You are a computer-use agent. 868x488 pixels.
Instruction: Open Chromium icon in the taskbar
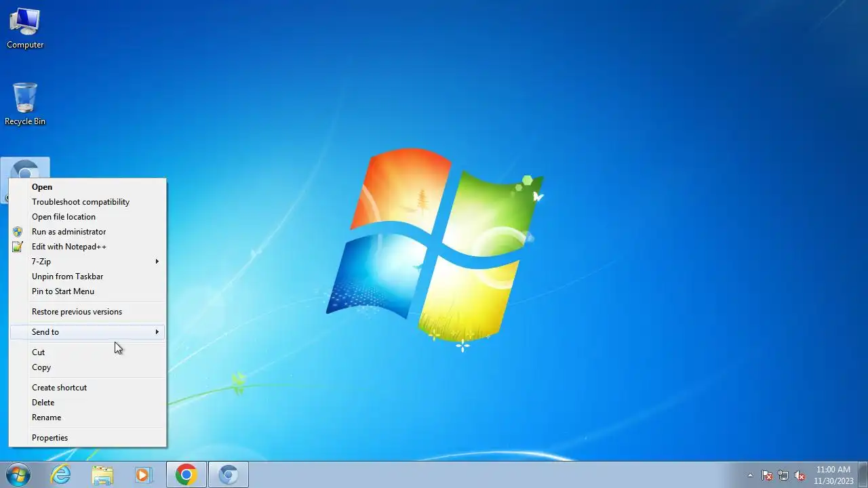click(229, 475)
